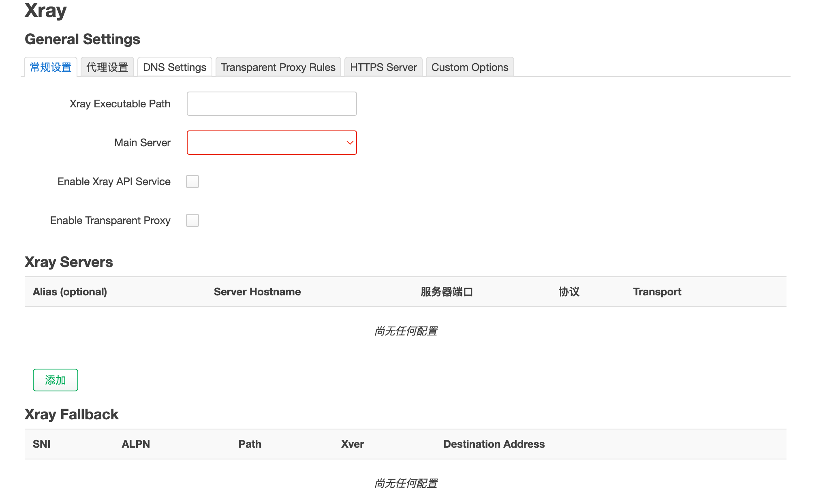
Task: Switch to the 代理设置 tab
Action: (x=107, y=67)
